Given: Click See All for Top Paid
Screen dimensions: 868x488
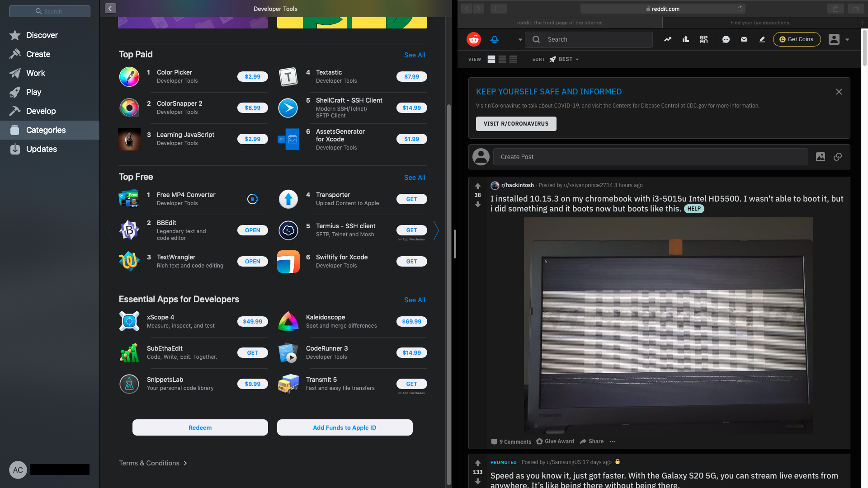Looking at the screenshot, I should click(x=415, y=55).
